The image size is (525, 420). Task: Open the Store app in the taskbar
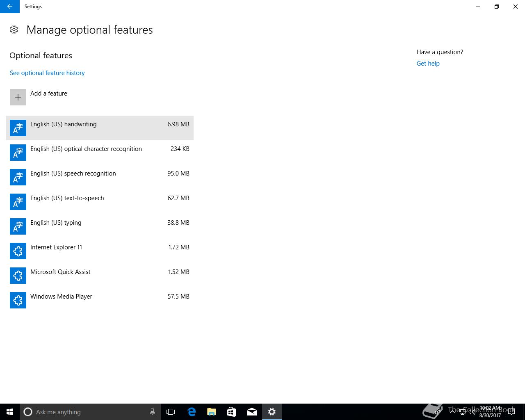coord(231,412)
